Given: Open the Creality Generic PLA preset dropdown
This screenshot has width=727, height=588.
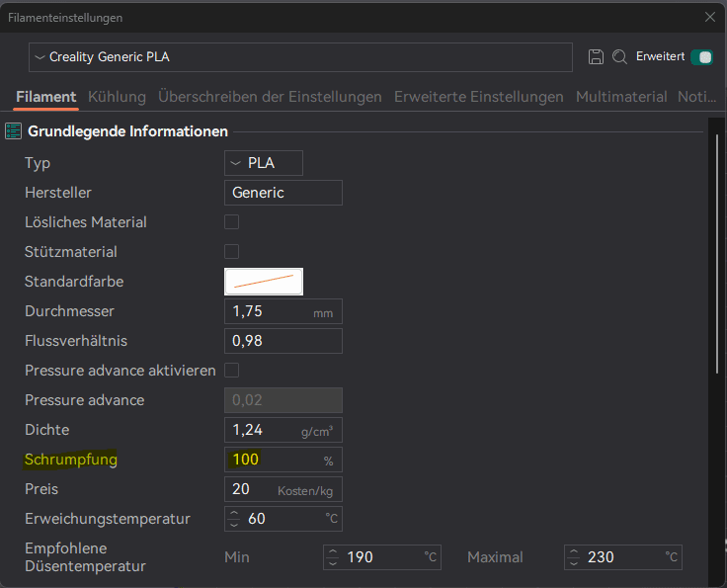Looking at the screenshot, I should [x=300, y=57].
